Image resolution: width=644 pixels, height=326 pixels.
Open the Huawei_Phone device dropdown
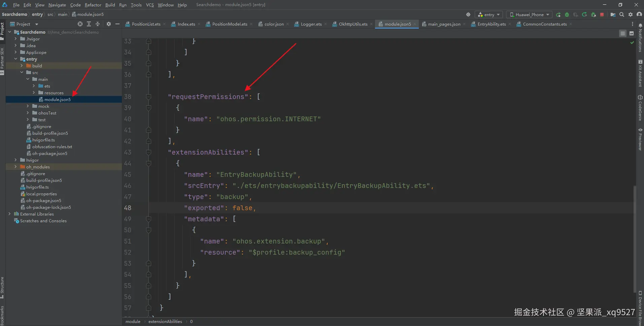529,14
